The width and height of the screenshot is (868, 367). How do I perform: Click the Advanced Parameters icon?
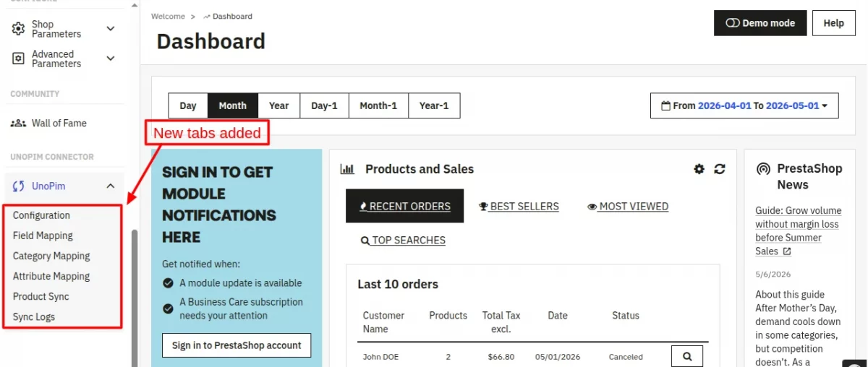19,59
